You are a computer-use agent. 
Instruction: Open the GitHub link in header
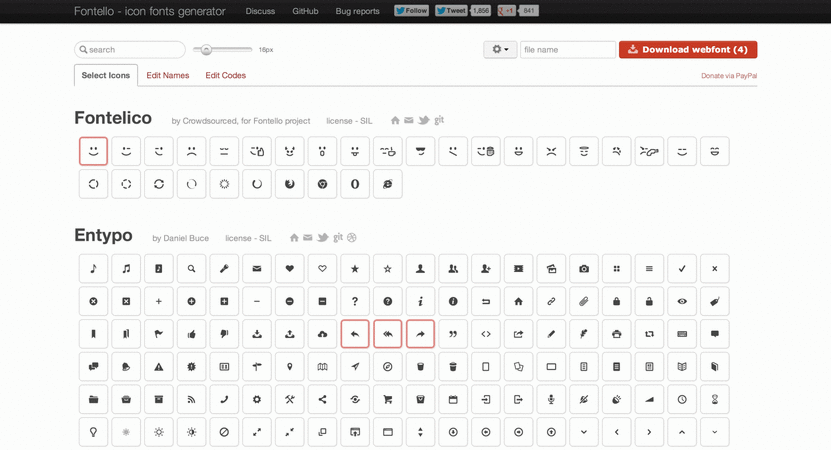[x=305, y=11]
